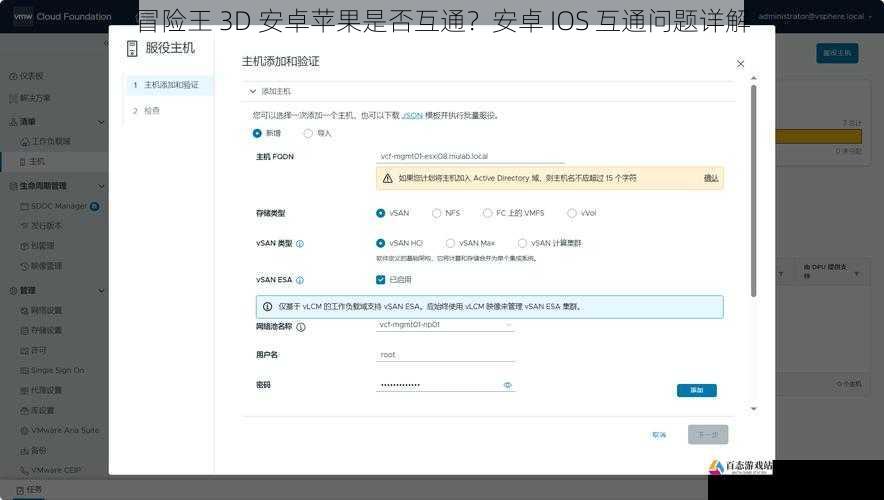This screenshot has width=884, height=500.
Task: Click the dialog vertical scrollbar thumb
Action: pos(754,190)
